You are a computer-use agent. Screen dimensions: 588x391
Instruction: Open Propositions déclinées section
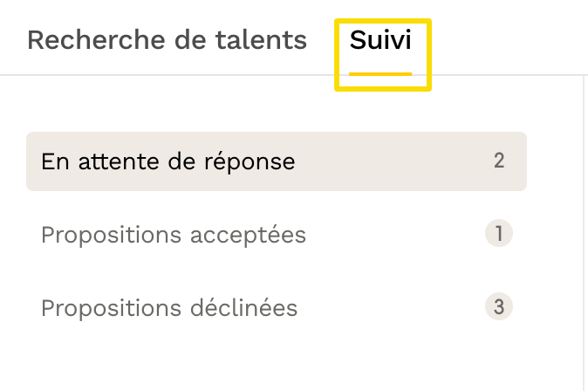point(169,308)
